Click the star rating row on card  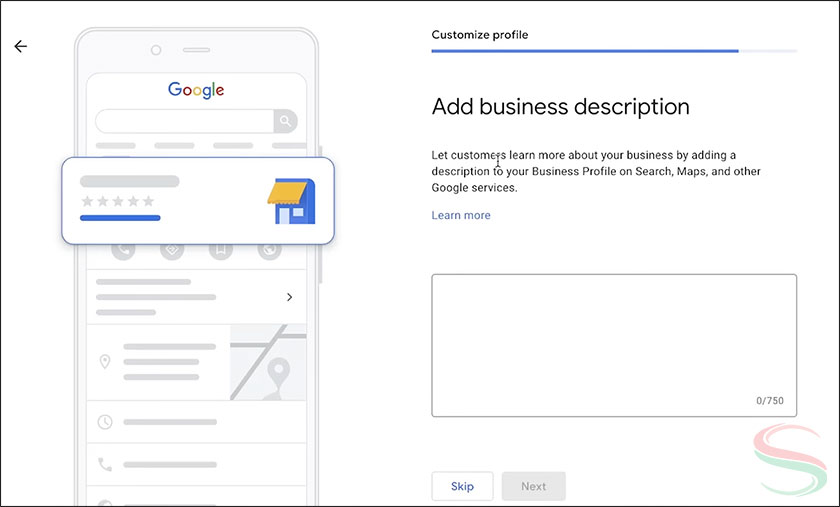118,201
